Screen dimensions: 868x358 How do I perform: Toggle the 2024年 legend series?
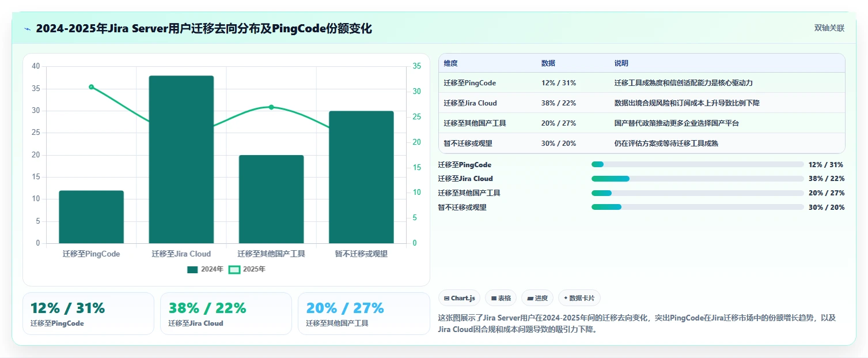(205, 269)
